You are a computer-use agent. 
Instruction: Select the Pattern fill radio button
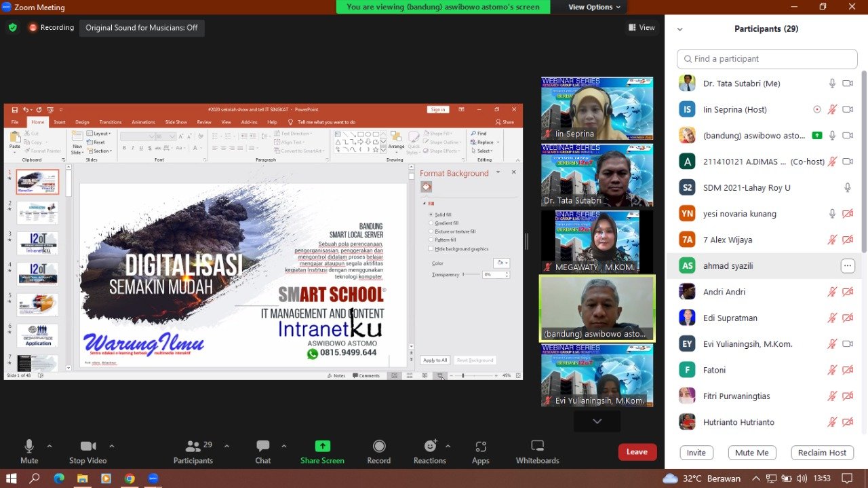[431, 240]
